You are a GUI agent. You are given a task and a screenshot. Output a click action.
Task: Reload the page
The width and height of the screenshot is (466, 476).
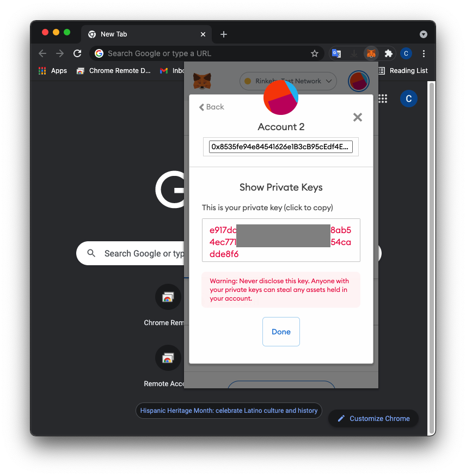coord(77,54)
